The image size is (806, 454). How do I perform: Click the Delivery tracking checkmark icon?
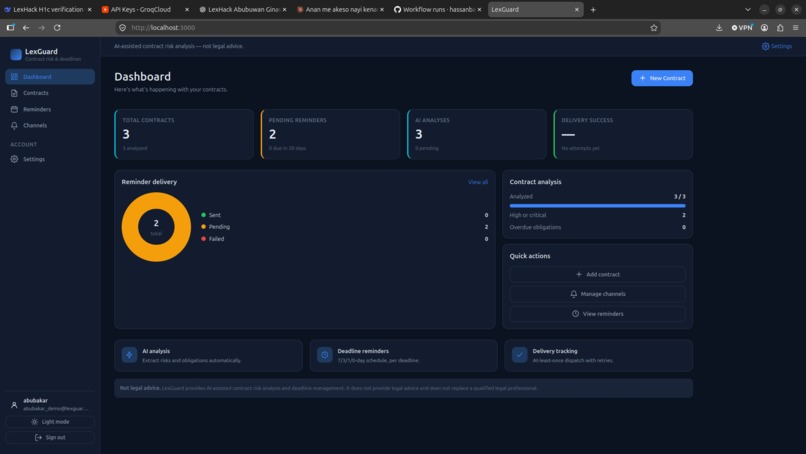520,355
